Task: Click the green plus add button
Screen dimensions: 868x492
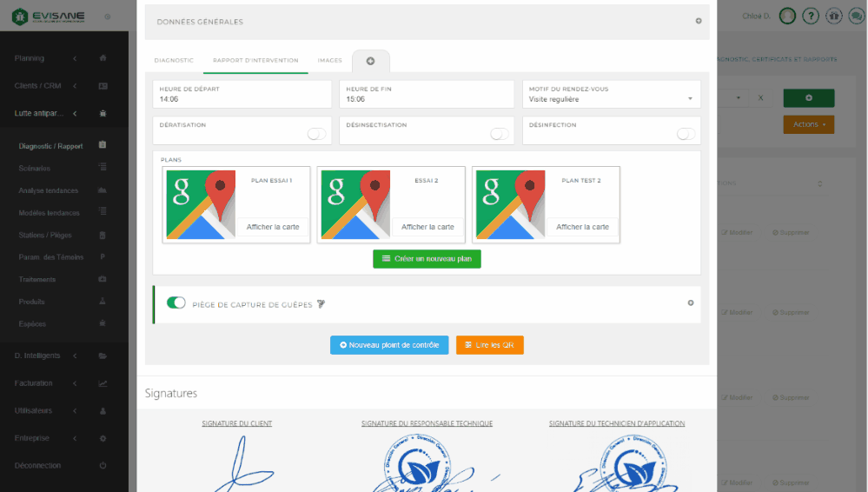Action: (808, 97)
